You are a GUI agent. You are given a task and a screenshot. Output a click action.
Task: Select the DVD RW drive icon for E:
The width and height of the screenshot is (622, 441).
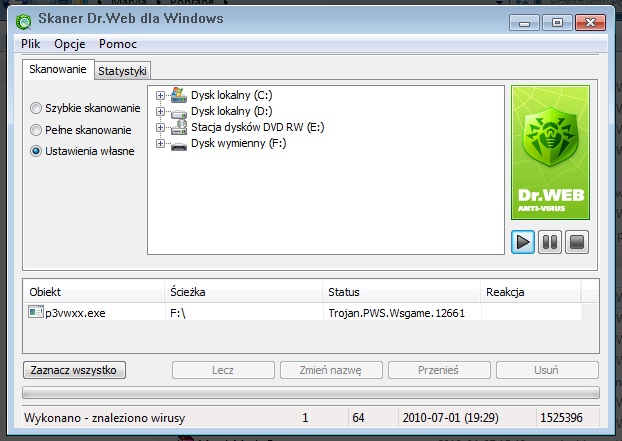coord(179,127)
